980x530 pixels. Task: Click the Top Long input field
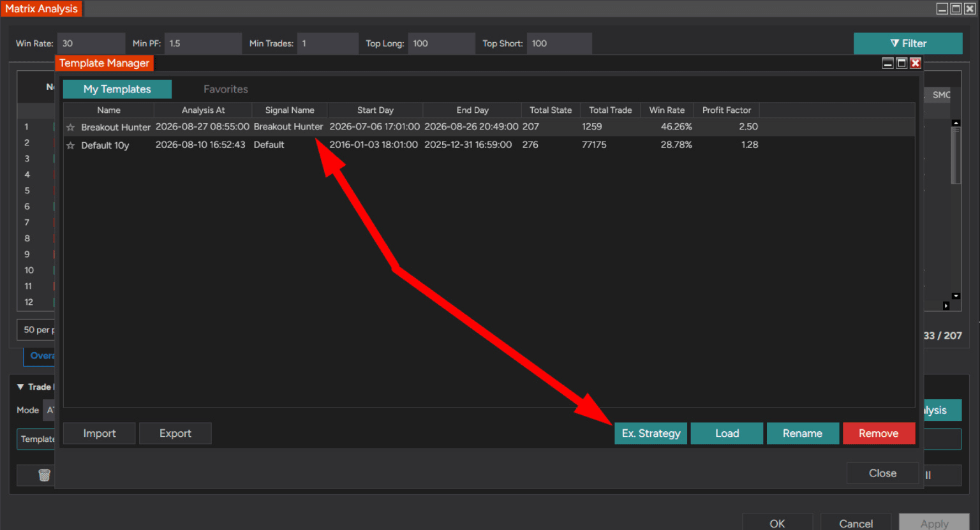(442, 43)
